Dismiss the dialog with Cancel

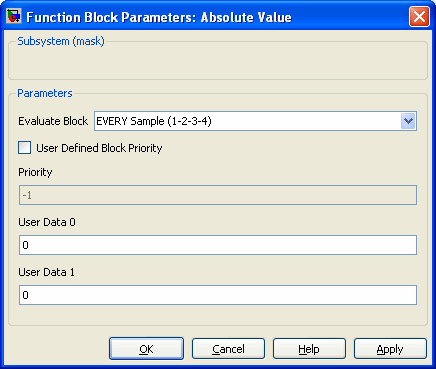[228, 349]
